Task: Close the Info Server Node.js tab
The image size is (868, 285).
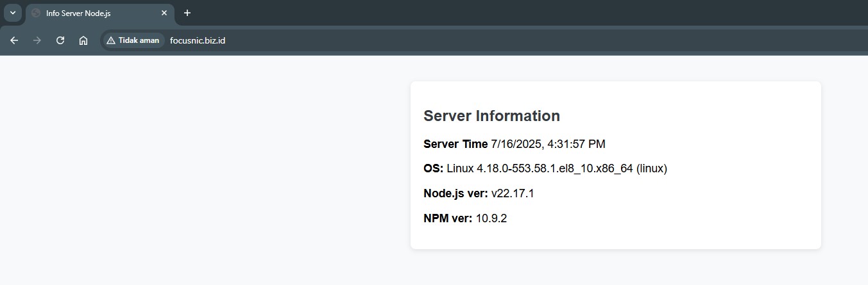Action: click(x=164, y=13)
